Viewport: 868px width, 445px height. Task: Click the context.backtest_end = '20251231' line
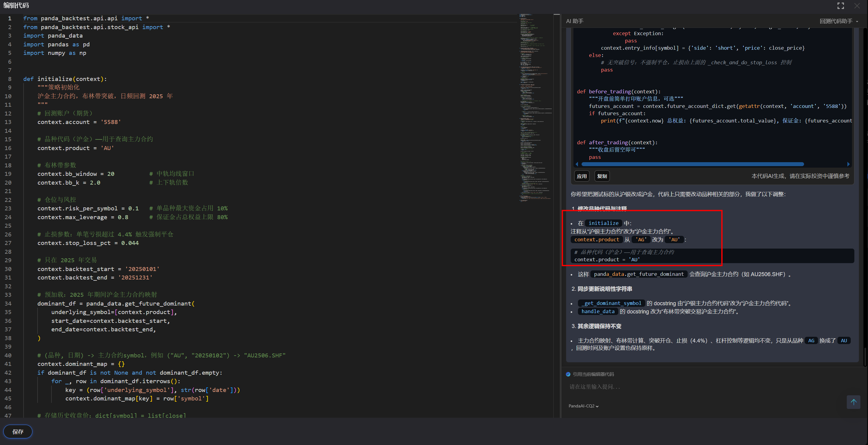click(95, 277)
